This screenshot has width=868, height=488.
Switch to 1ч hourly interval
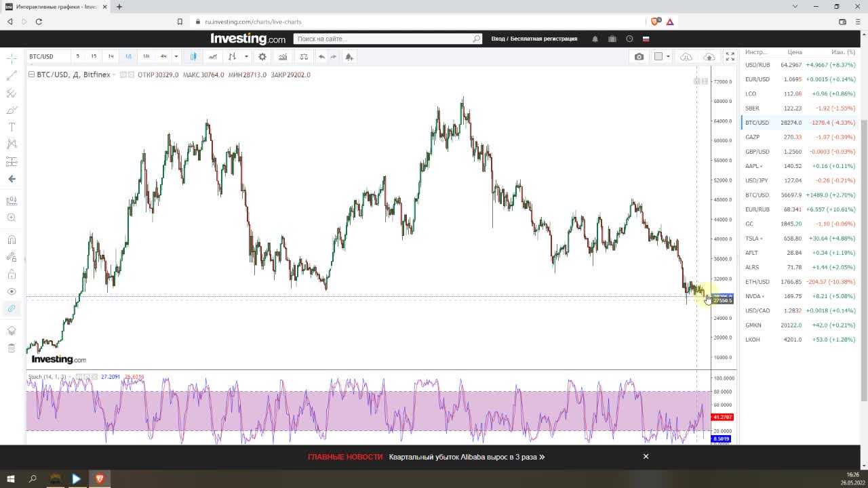coord(111,56)
